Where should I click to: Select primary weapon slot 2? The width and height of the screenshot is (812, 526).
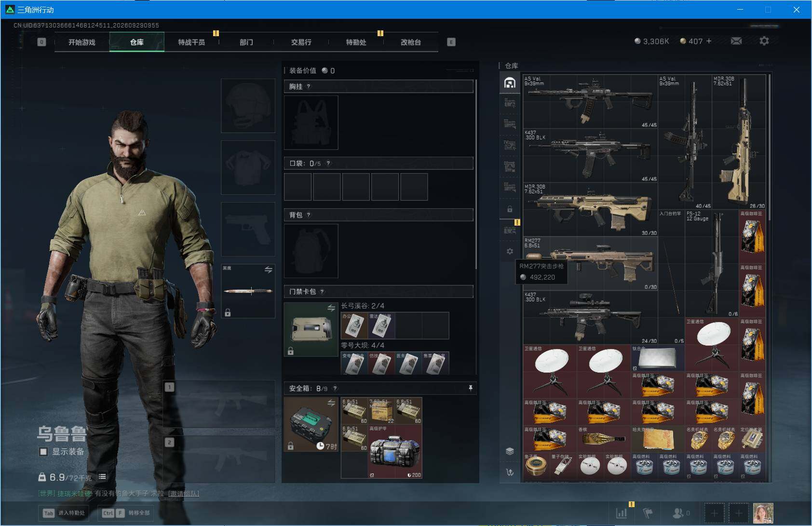(x=219, y=459)
